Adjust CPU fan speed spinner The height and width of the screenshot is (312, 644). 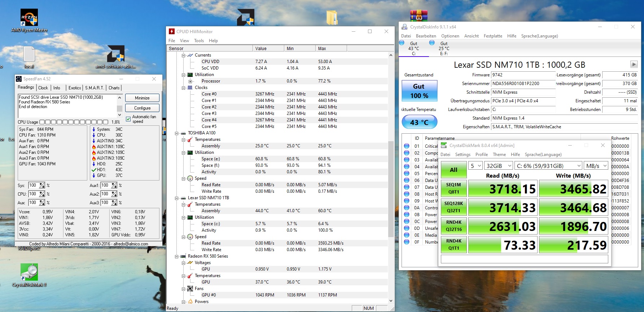point(42,194)
